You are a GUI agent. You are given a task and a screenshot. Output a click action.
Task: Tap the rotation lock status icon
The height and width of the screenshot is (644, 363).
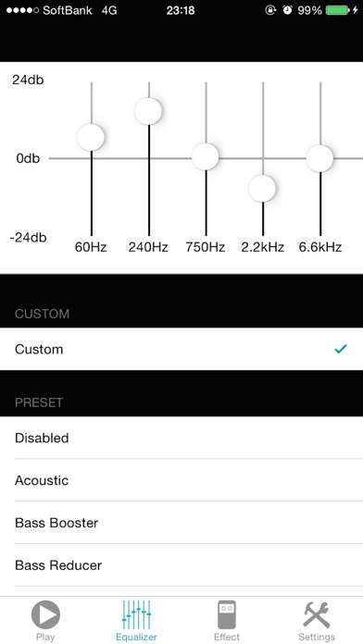point(270,10)
